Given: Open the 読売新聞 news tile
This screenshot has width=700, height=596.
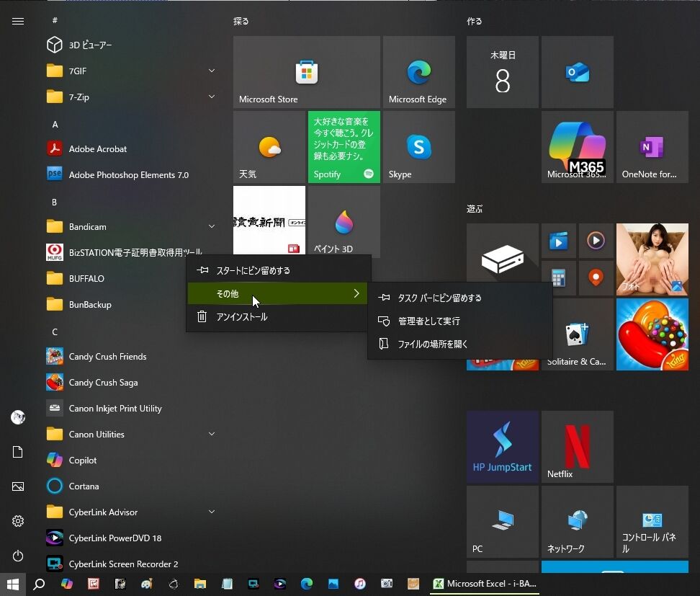Looking at the screenshot, I should [269, 221].
